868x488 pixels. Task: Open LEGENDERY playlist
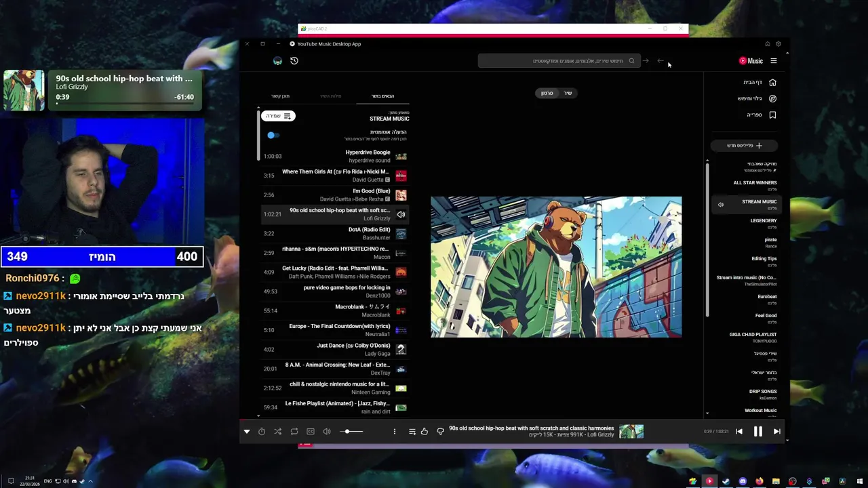tap(763, 223)
